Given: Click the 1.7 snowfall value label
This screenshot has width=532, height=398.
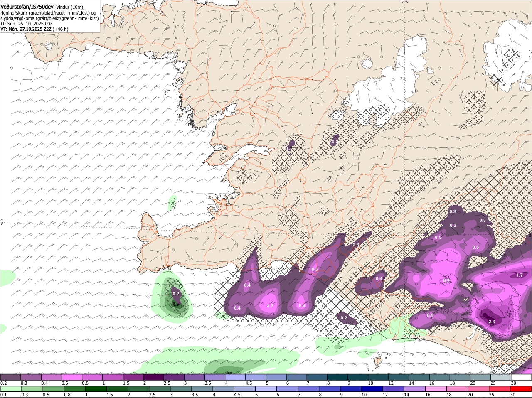Looking at the screenshot, I should coord(520,275).
